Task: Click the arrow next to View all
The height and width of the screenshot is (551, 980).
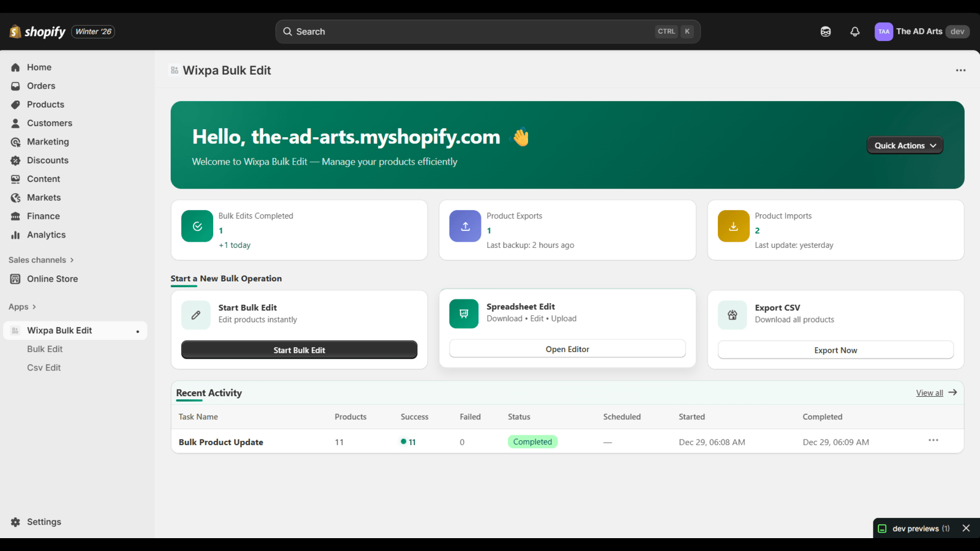Action: pyautogui.click(x=952, y=392)
